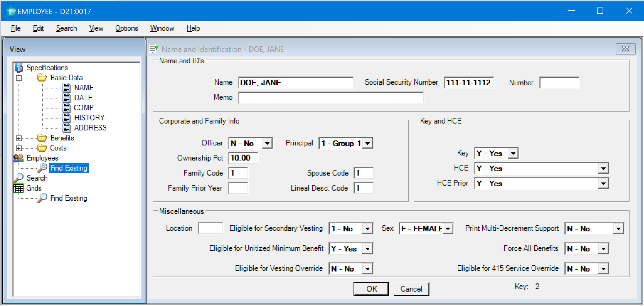Image resolution: width=644 pixels, height=306 pixels.
Task: Open the HCE Prior dropdown
Action: click(x=603, y=183)
